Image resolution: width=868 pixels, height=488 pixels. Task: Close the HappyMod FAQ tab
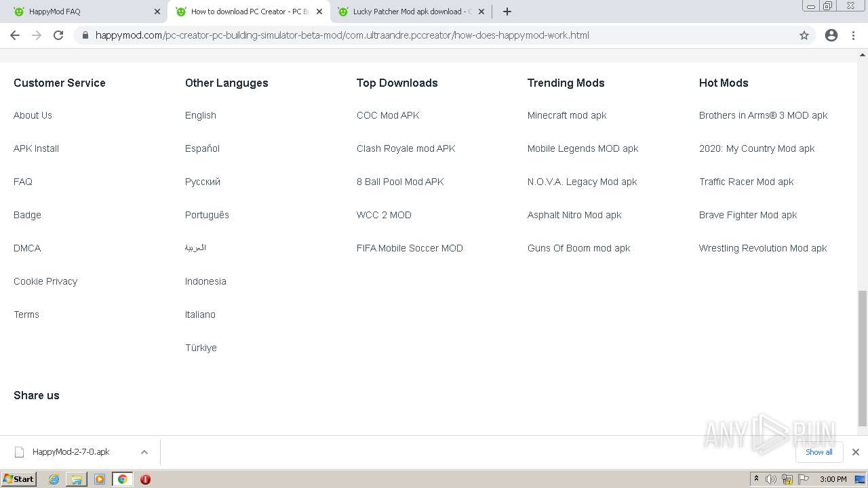(157, 12)
